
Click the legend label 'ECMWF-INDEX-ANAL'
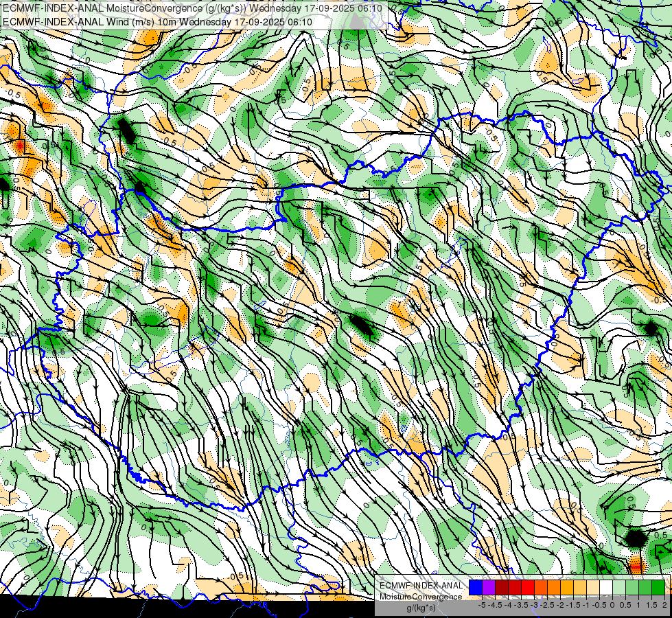point(421,586)
